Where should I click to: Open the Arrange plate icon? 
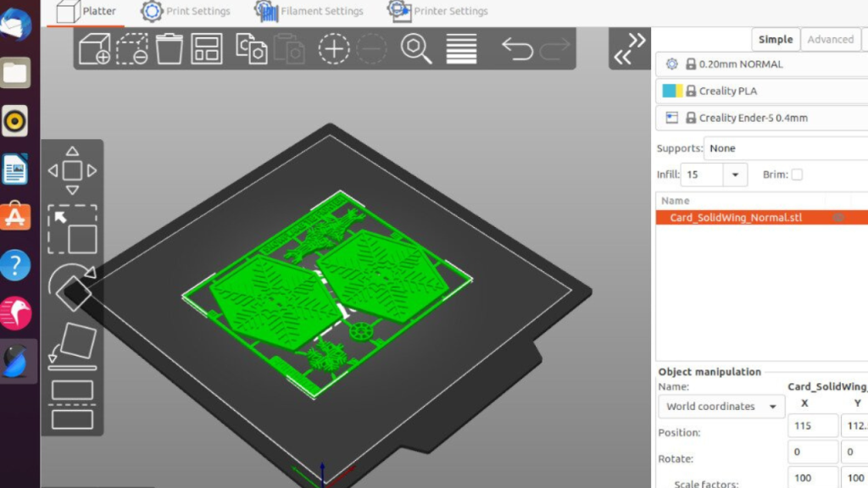(208, 48)
